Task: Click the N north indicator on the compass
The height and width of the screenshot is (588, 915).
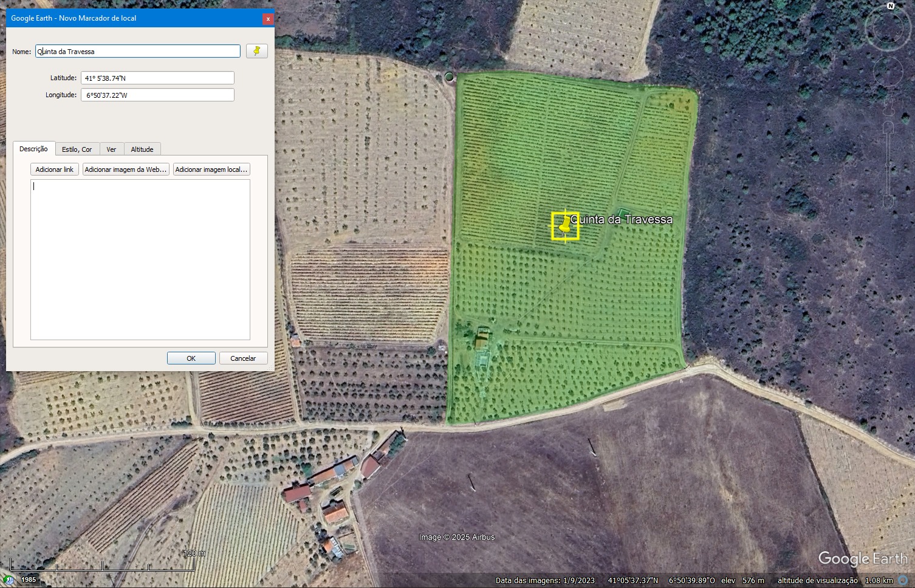Action: (891, 5)
